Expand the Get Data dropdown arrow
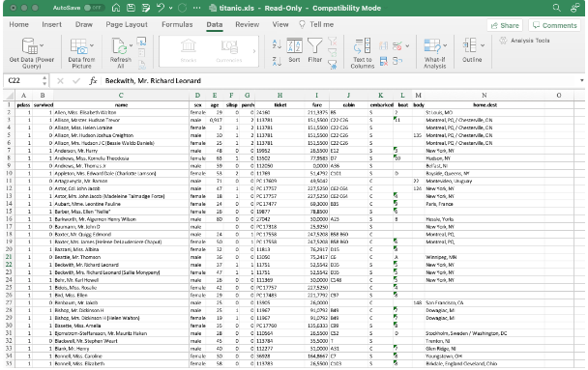588x370 pixels. click(42, 45)
